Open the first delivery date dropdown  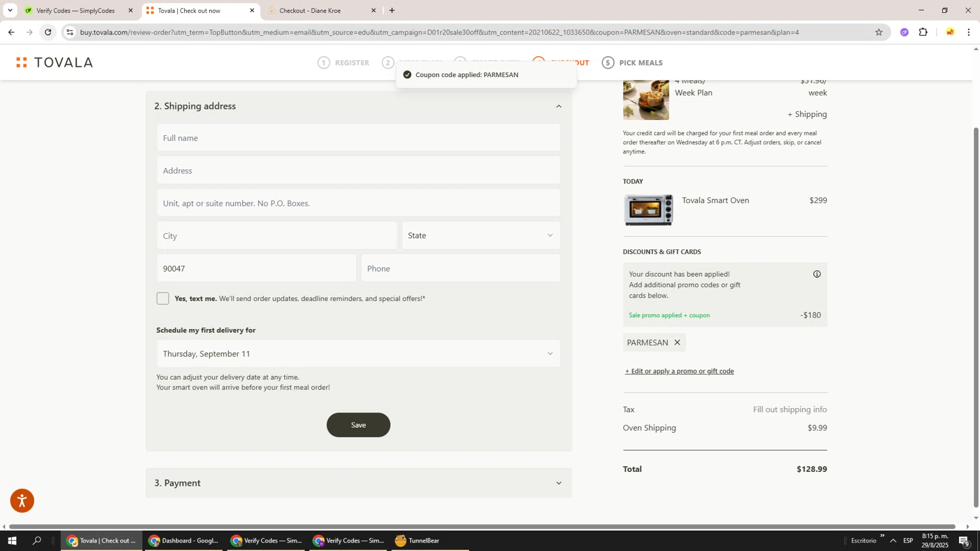(358, 354)
